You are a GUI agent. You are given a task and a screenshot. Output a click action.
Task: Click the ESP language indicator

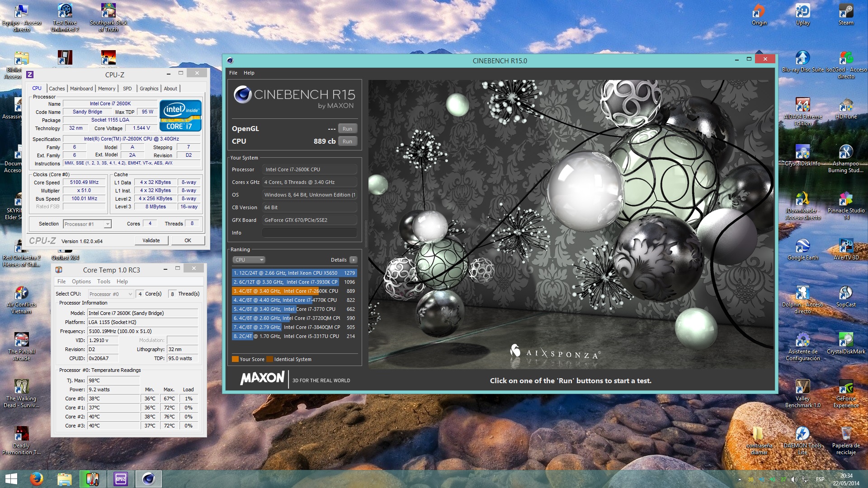click(820, 479)
